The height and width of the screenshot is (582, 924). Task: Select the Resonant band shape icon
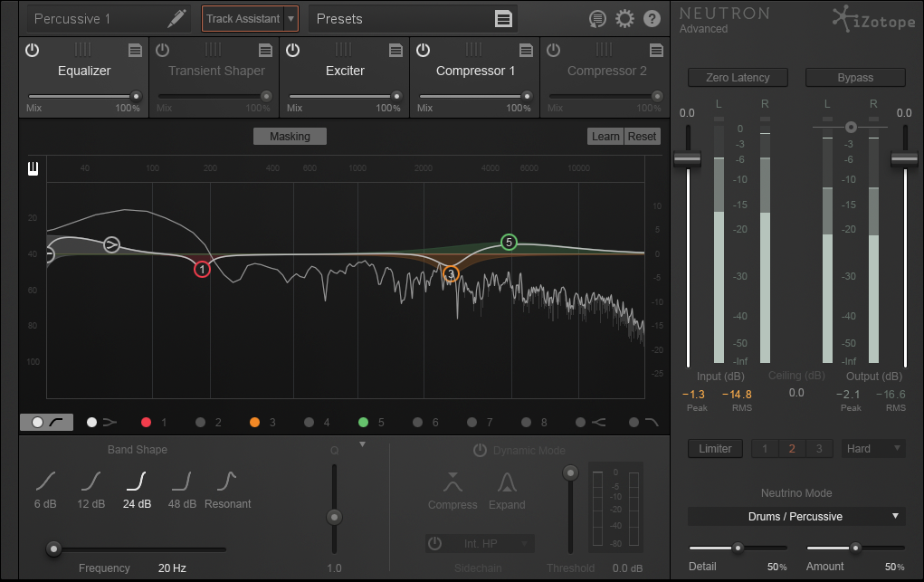227,482
